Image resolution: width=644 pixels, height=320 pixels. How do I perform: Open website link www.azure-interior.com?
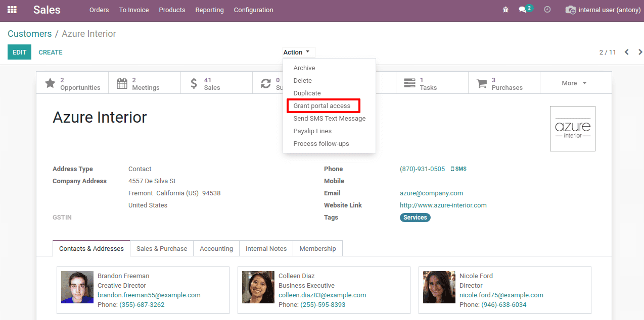tap(443, 205)
